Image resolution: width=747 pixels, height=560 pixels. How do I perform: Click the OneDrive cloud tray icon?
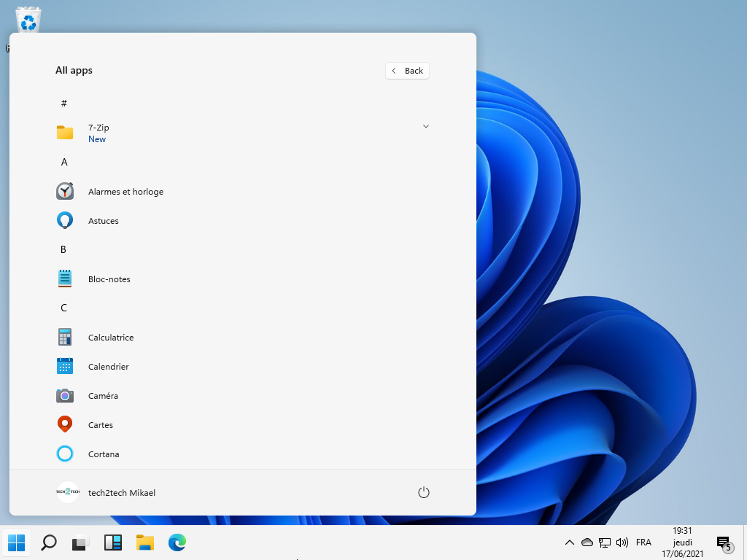587,542
